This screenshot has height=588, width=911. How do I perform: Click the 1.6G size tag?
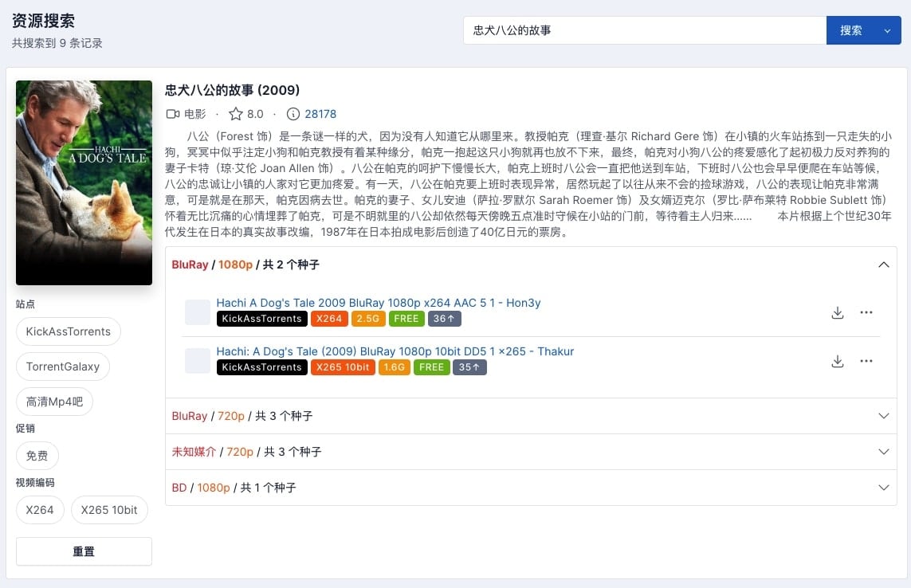394,367
